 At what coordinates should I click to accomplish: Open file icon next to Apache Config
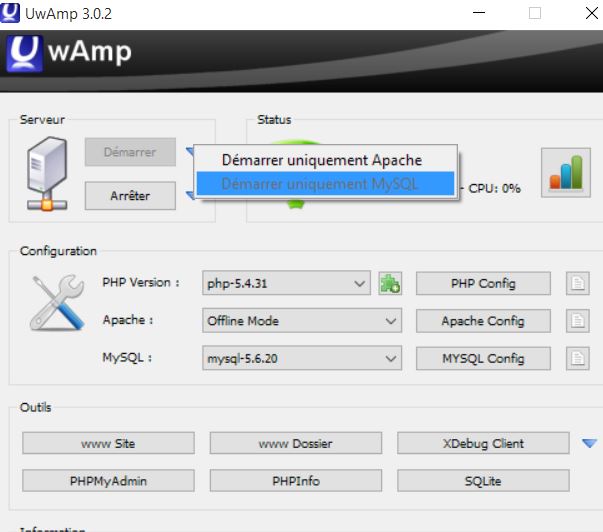(578, 321)
